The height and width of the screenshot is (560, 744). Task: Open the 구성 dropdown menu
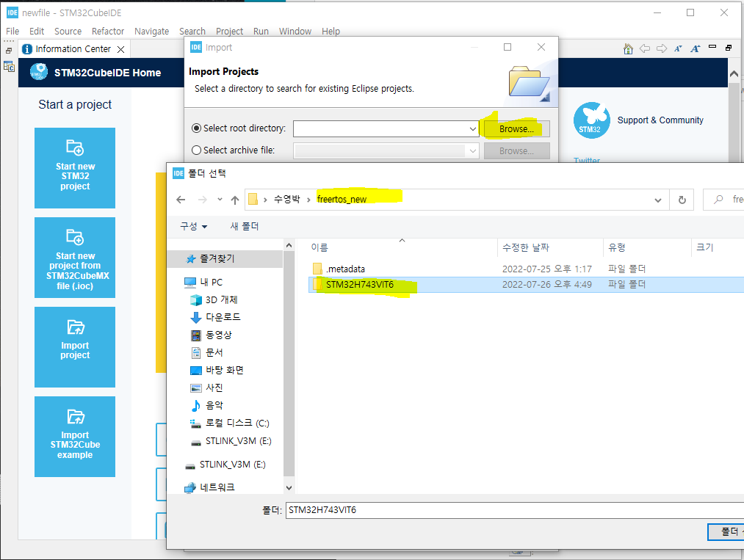click(193, 227)
